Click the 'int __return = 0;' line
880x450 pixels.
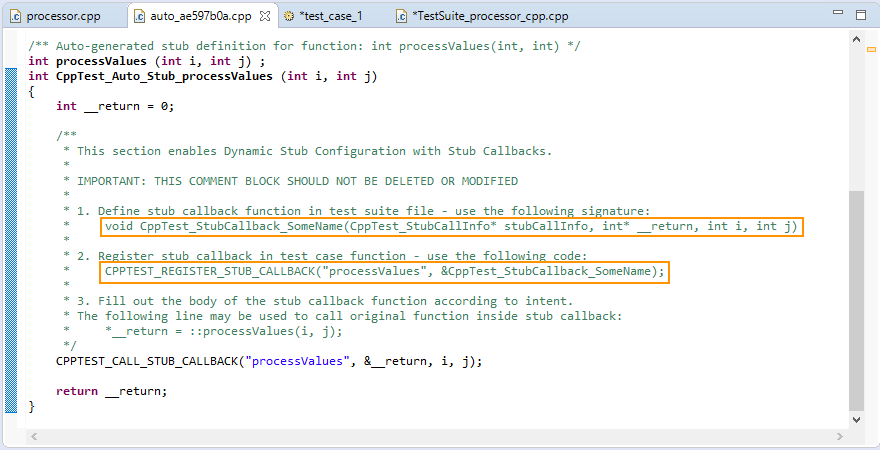point(115,106)
